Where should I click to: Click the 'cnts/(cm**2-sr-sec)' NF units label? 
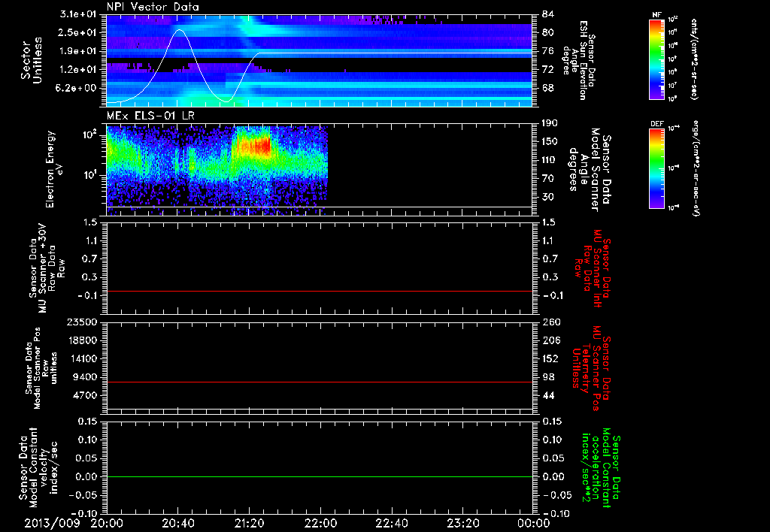click(694, 59)
